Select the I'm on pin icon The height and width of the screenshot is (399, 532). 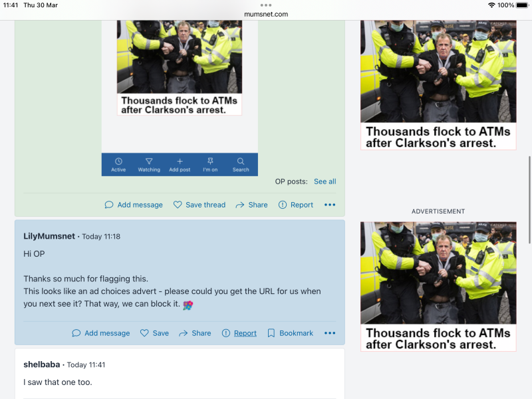click(210, 161)
